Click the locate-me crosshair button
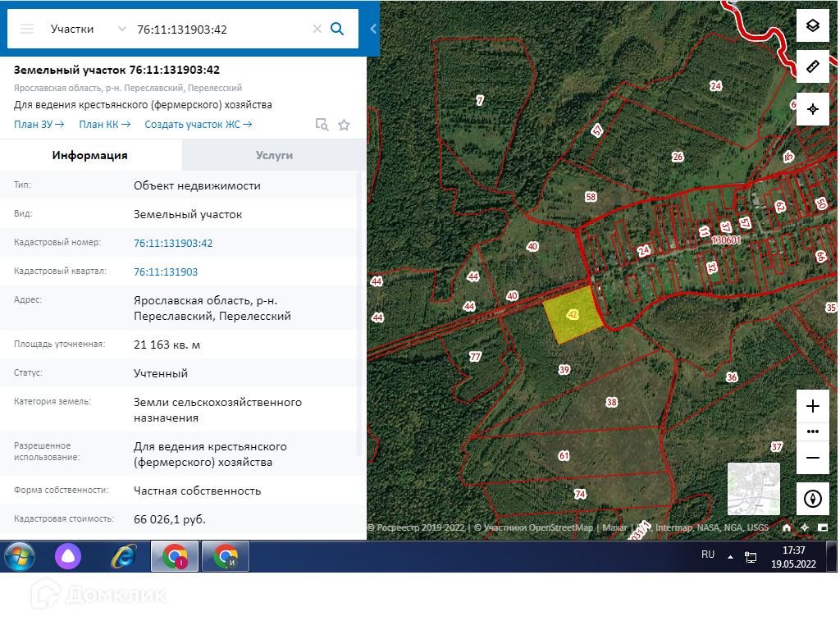The height and width of the screenshot is (630, 840). [x=813, y=108]
